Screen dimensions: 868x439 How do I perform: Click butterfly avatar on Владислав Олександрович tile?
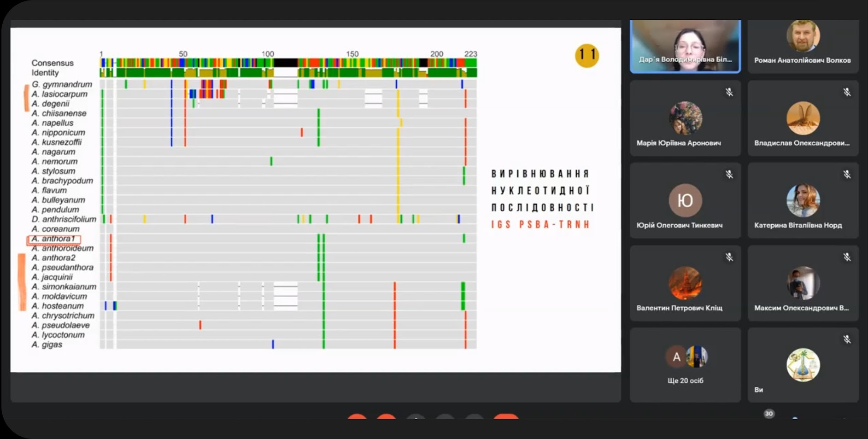[803, 118]
